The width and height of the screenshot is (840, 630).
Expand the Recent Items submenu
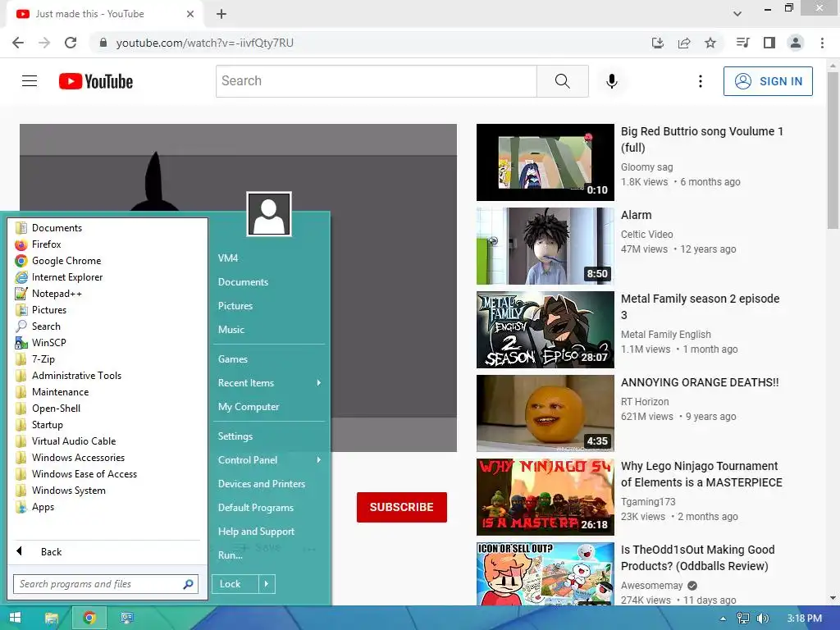[x=269, y=383]
